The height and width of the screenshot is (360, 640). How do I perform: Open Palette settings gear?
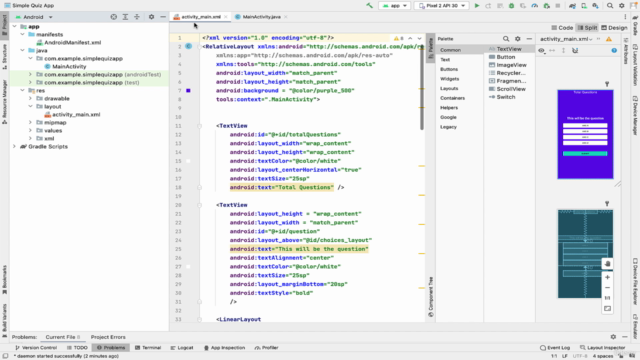pyautogui.click(x=518, y=39)
